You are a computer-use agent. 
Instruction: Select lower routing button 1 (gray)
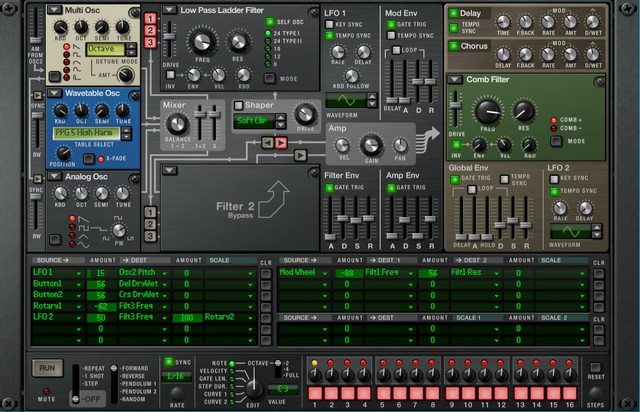[150, 212]
